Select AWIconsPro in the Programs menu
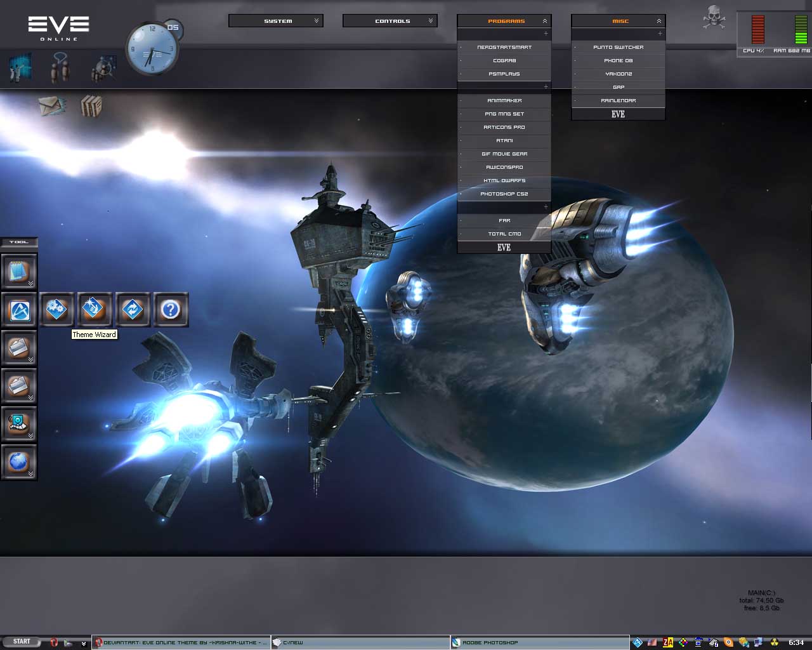The image size is (812, 650). [x=504, y=167]
